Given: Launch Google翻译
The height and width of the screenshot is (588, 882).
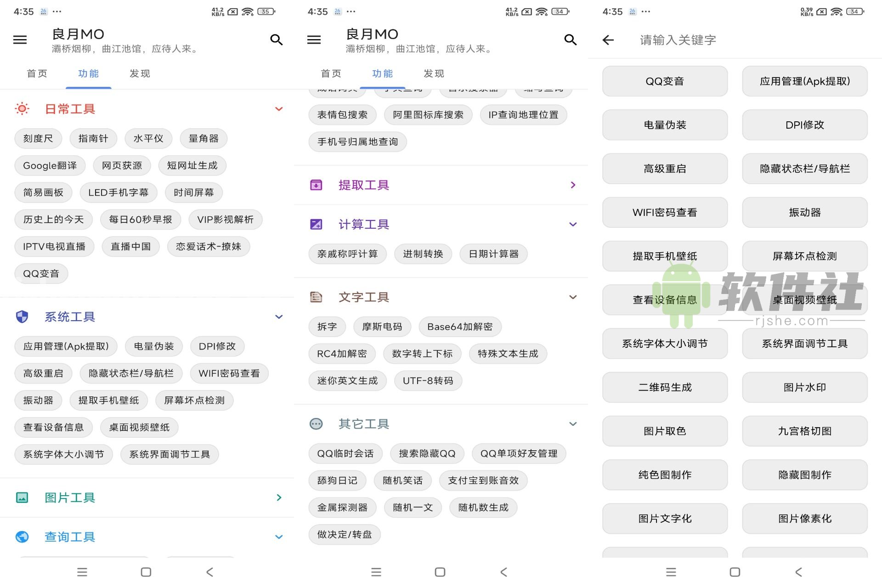Looking at the screenshot, I should [50, 165].
